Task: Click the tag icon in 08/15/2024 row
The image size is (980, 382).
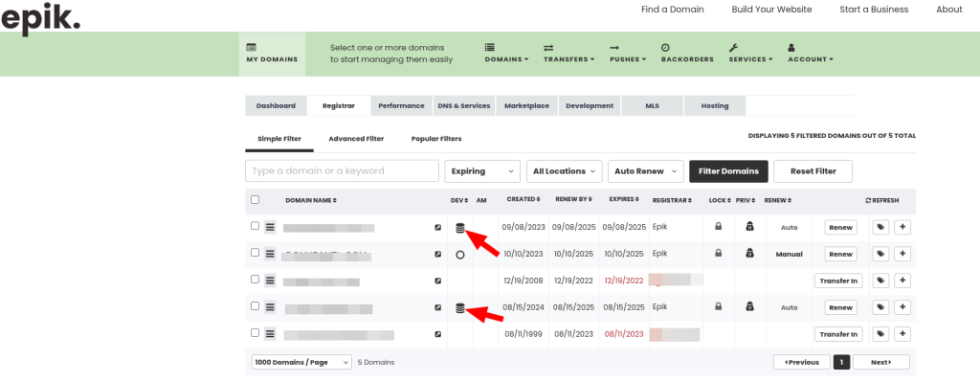Action: point(880,307)
